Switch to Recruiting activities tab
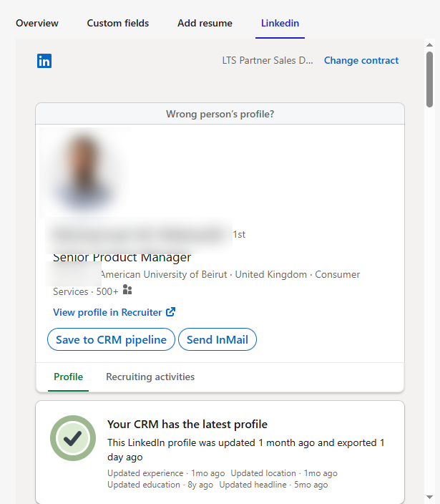Screen dimensions: 440x504 [150, 377]
